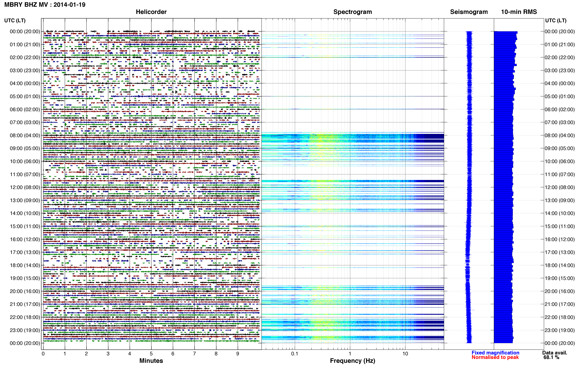
Task: Click the Fixed magnification legend text
Action: tap(495, 353)
